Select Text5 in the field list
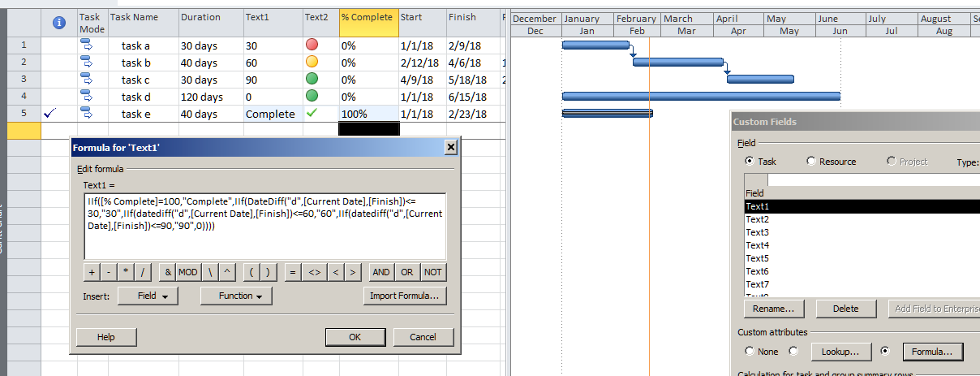The height and width of the screenshot is (376, 980). 862,258
